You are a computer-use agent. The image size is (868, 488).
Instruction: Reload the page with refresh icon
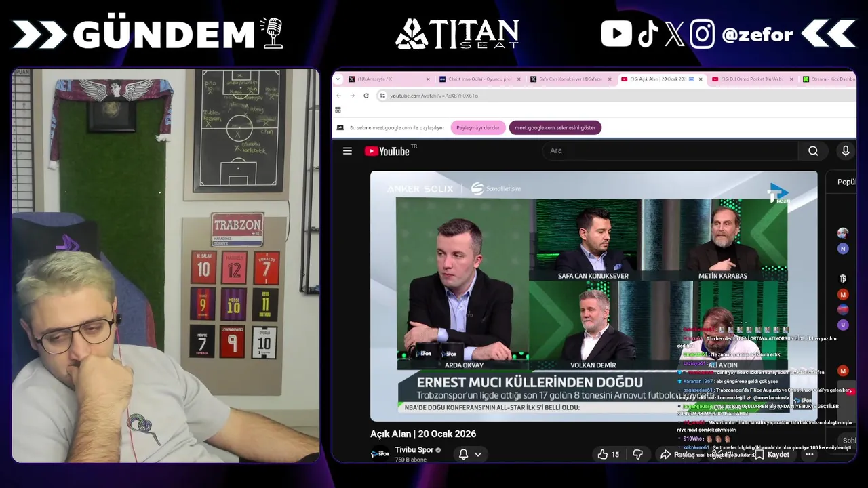366,96
